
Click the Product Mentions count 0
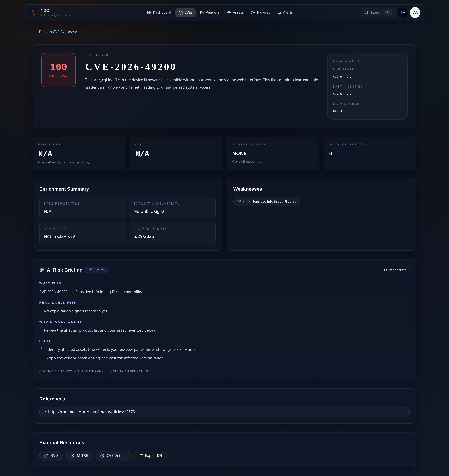pos(331,154)
